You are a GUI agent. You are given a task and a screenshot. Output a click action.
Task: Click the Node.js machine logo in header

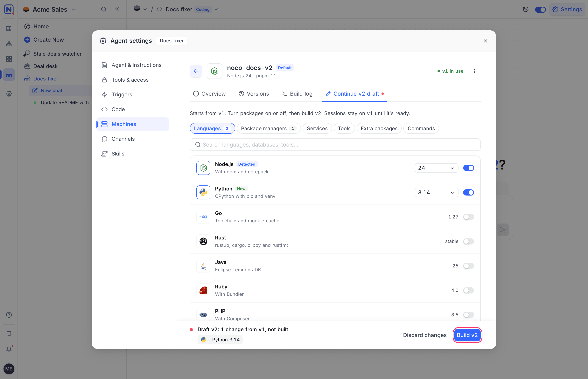(214, 71)
